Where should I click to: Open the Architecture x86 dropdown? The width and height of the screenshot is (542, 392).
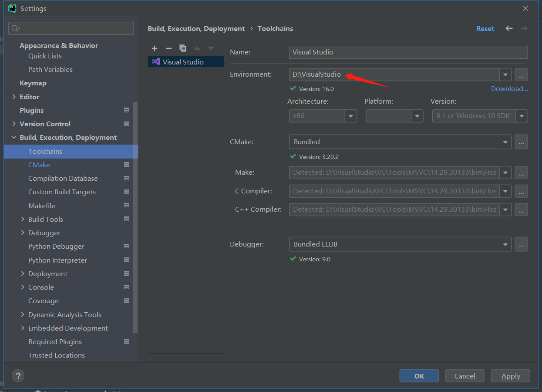[351, 116]
